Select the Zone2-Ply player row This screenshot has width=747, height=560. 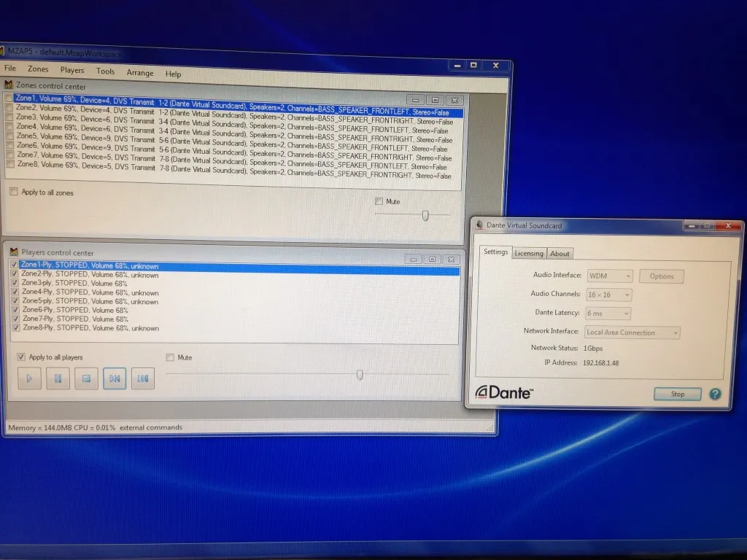pos(239,275)
